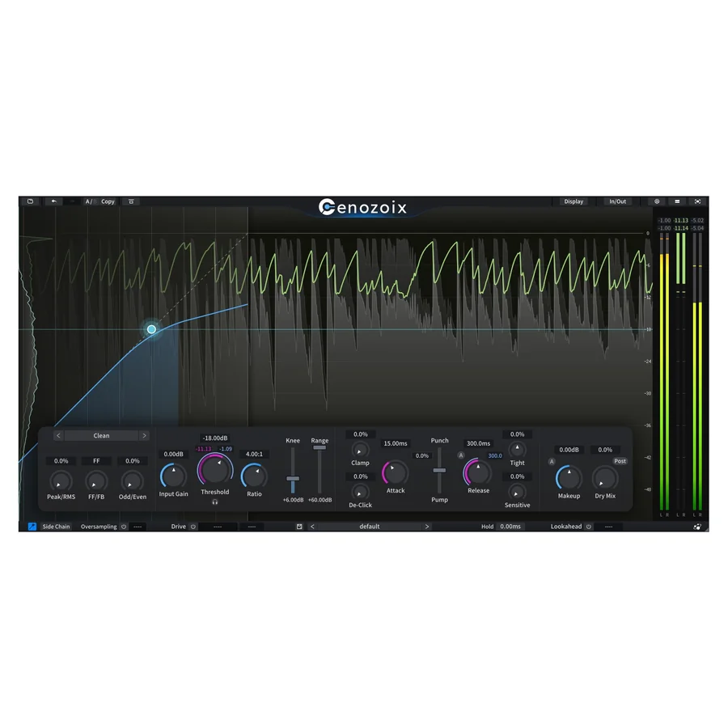Select previous style before Clean

point(58,435)
